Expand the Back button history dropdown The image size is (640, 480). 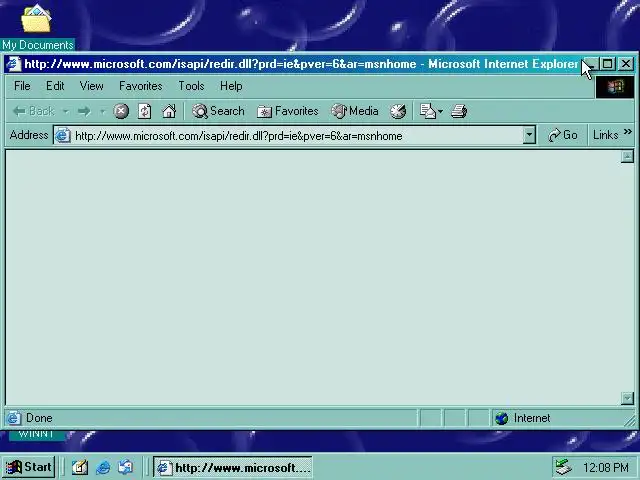[65, 111]
